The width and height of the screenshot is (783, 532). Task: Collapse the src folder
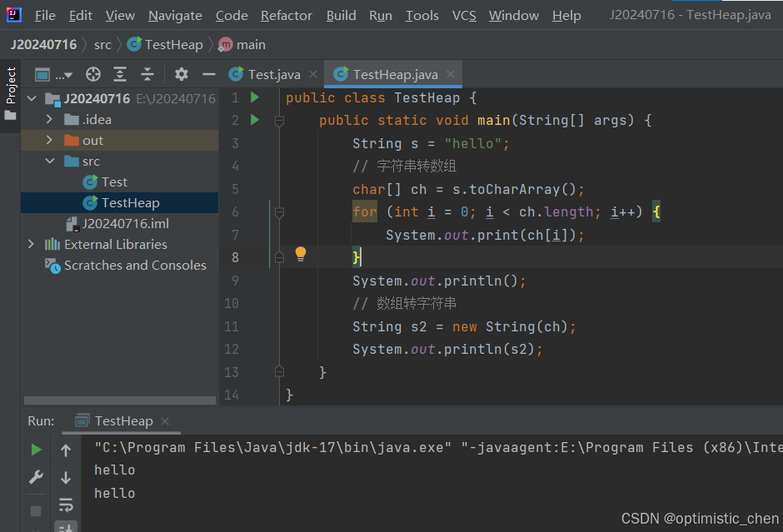pyautogui.click(x=49, y=161)
